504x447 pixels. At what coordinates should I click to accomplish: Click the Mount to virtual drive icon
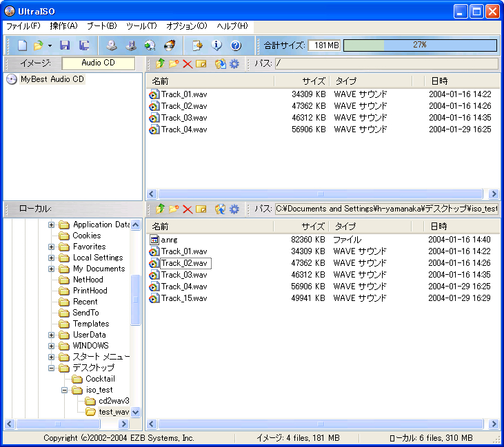[131, 45]
